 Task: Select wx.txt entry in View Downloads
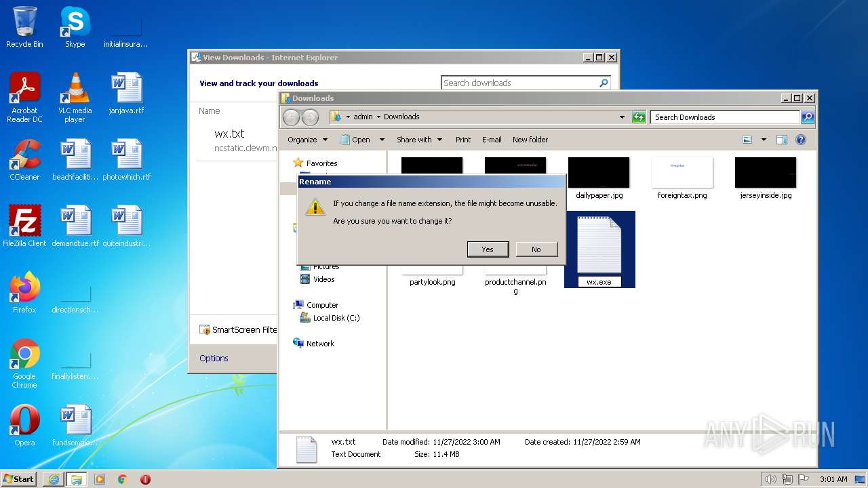point(236,140)
